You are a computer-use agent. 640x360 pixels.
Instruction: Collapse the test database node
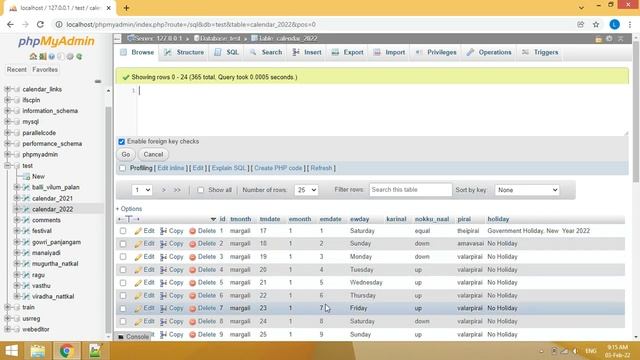click(x=7, y=166)
